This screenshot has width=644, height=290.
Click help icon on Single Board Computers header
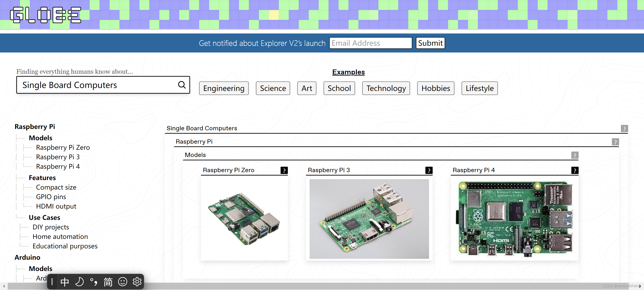(x=624, y=128)
